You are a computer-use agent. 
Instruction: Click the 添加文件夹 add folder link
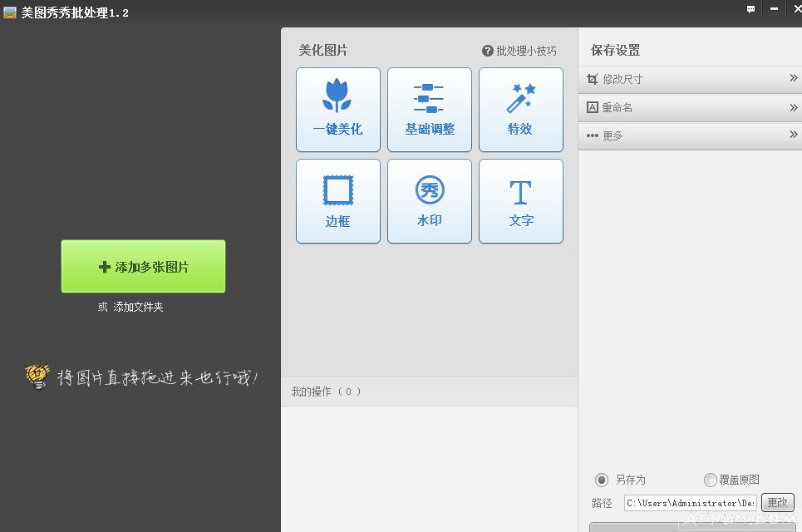point(138,307)
